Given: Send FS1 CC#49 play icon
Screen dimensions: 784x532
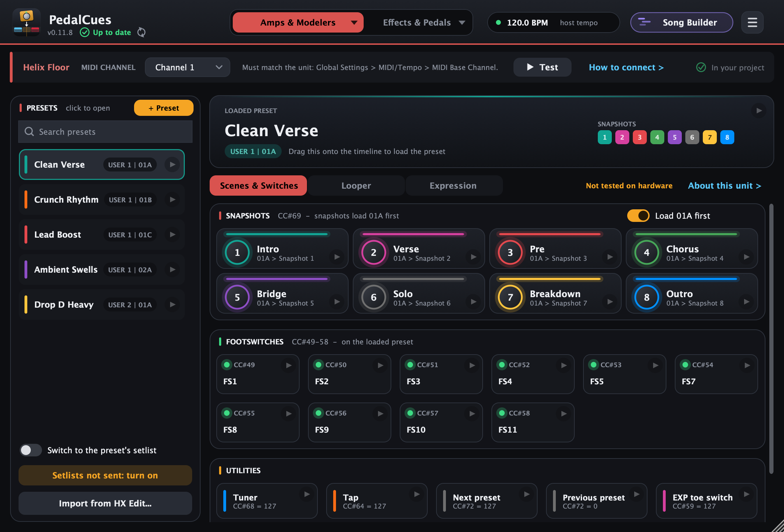Looking at the screenshot, I should click(289, 365).
